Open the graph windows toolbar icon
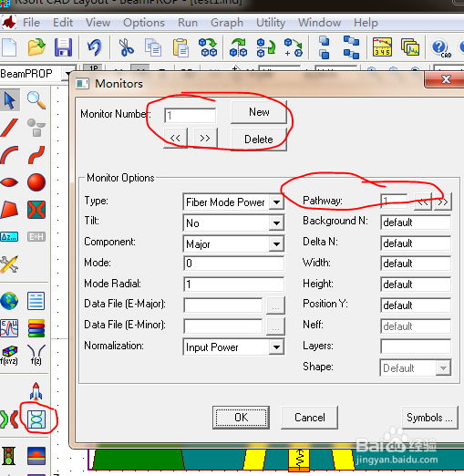The height and width of the screenshot is (476, 464). [x=410, y=47]
